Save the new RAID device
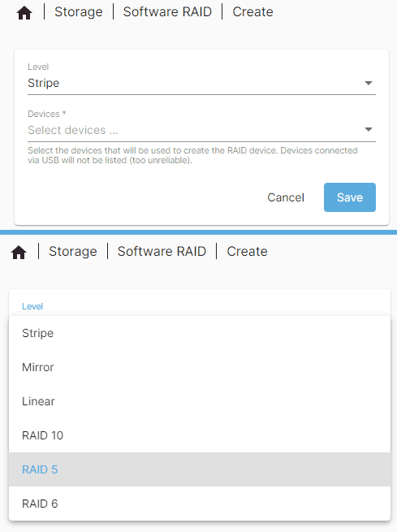The width and height of the screenshot is (397, 532). pyautogui.click(x=350, y=197)
